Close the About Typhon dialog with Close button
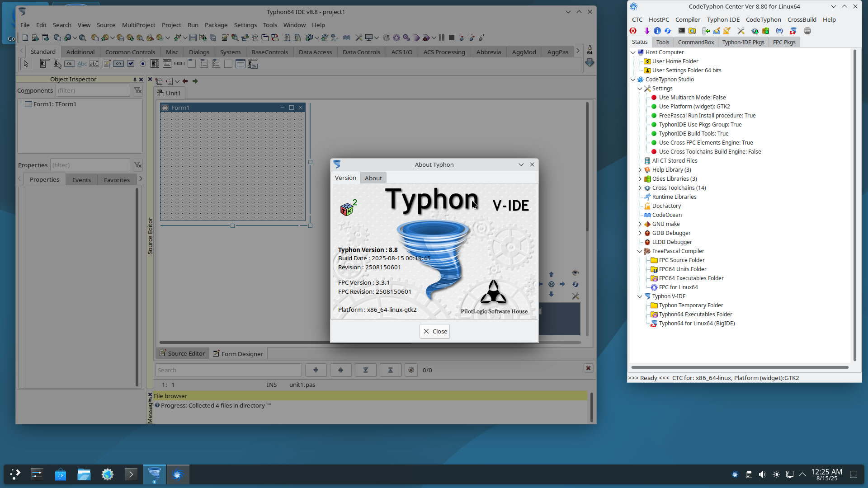868x488 pixels. [x=434, y=331]
